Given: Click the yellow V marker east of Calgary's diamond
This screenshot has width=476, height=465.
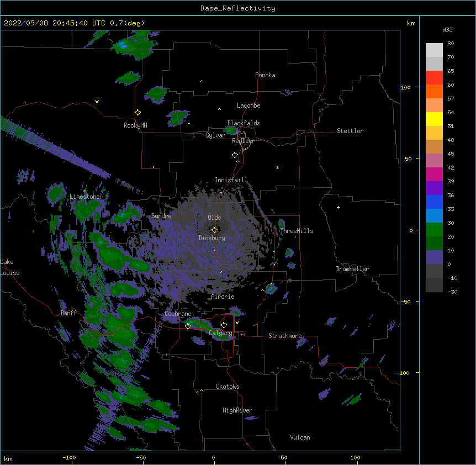Looking at the screenshot, I should (x=237, y=323).
